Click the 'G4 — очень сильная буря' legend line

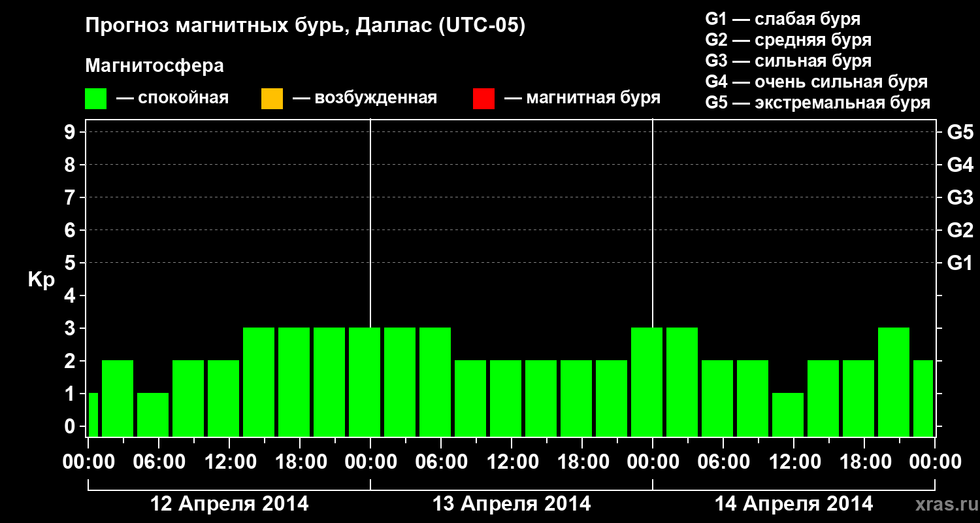coord(817,82)
